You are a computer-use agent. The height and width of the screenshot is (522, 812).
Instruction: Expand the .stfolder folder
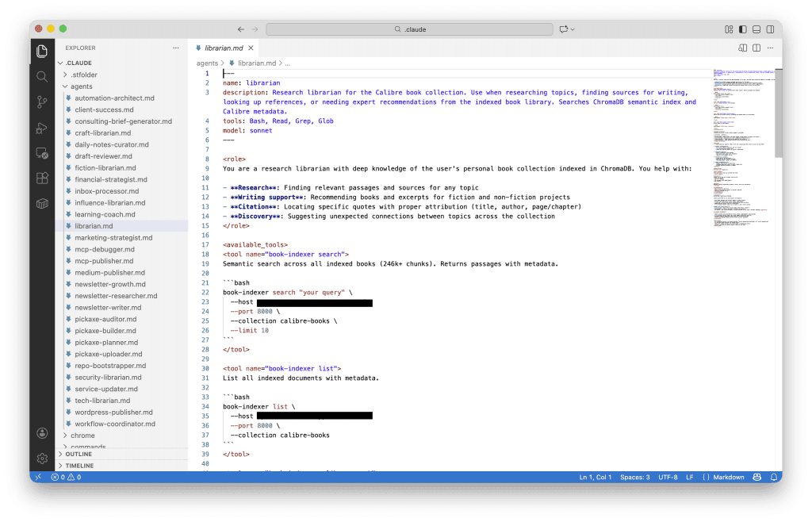click(x=83, y=75)
